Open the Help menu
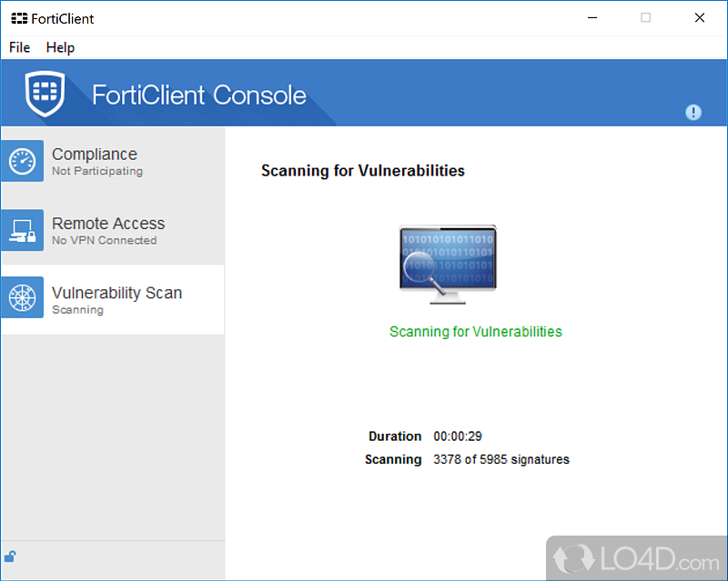The height and width of the screenshot is (581, 728). point(60,47)
